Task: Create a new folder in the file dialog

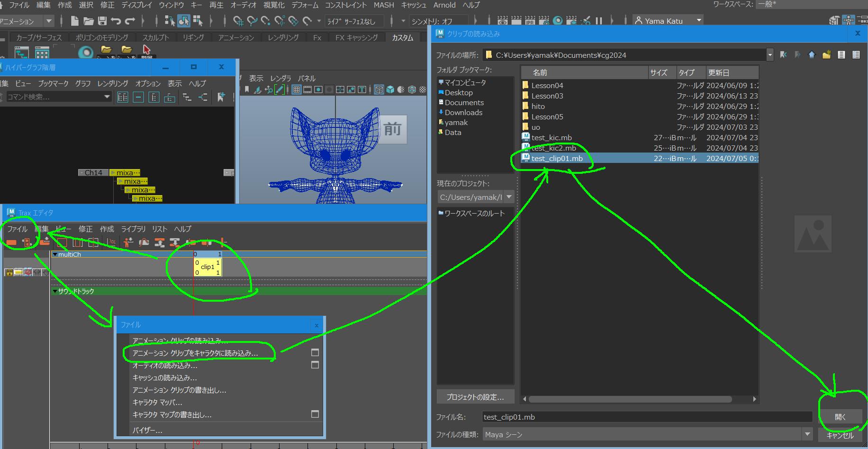Action: click(x=827, y=55)
